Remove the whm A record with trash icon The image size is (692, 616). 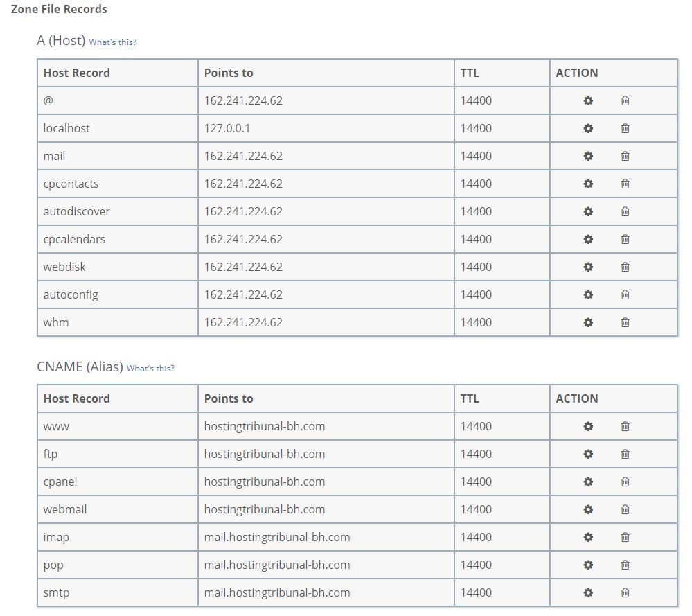[x=625, y=322]
